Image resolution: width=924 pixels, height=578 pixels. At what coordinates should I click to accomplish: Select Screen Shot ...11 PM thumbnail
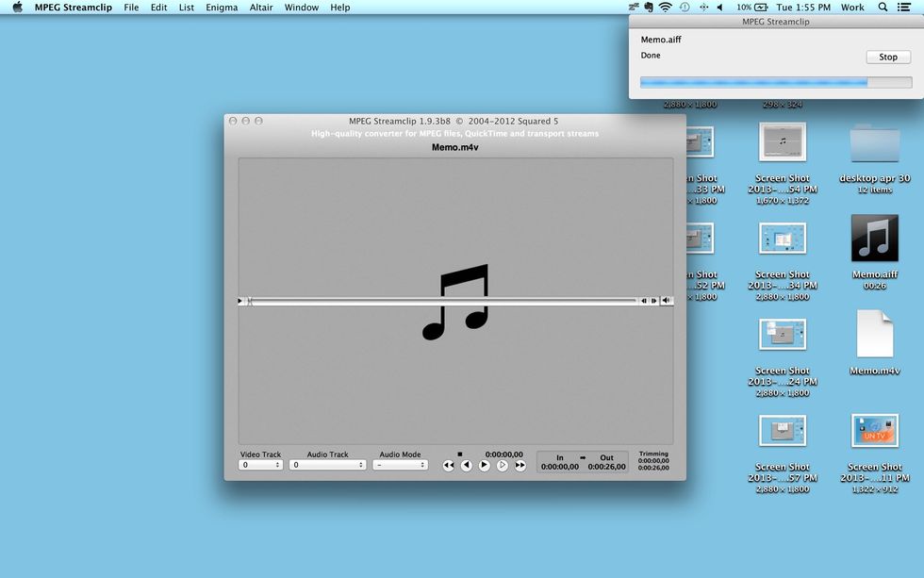tap(875, 431)
